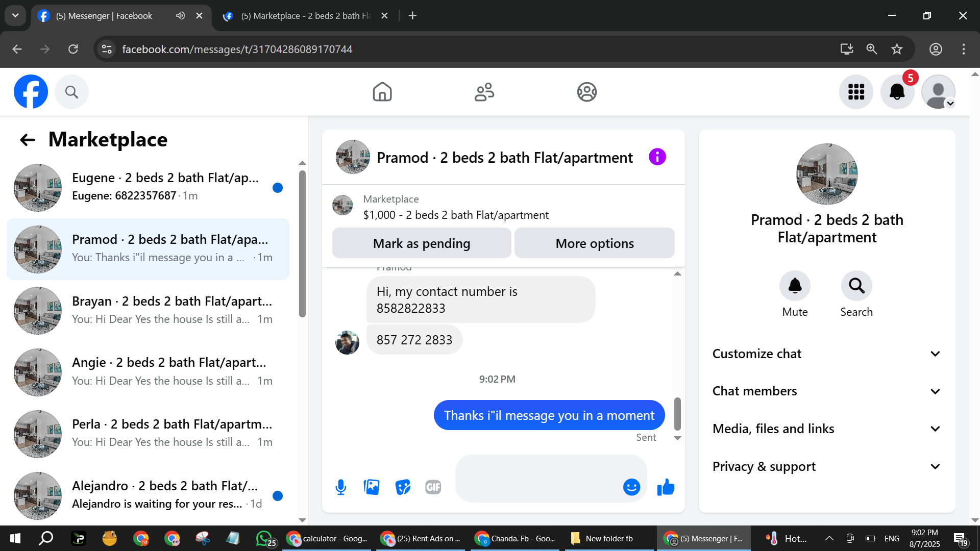Viewport: 980px width, 551px height.
Task: View site information icon in address bar
Action: [x=107, y=49]
